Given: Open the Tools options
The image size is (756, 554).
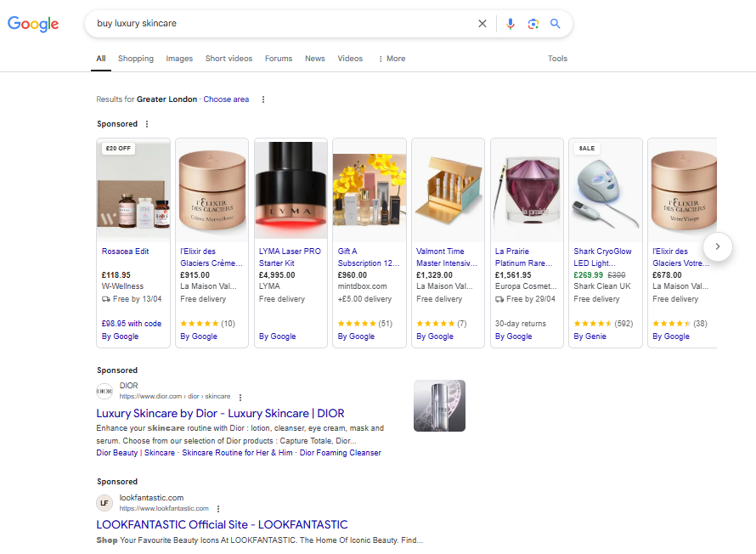Looking at the screenshot, I should pyautogui.click(x=557, y=59).
